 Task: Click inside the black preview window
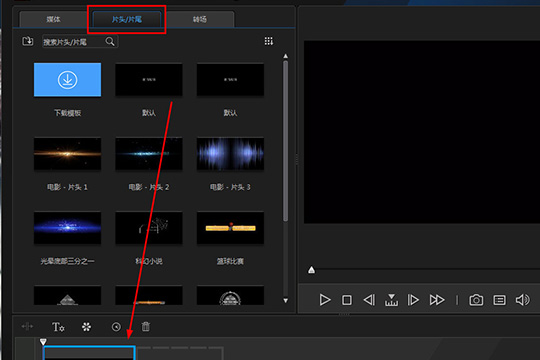point(422,132)
